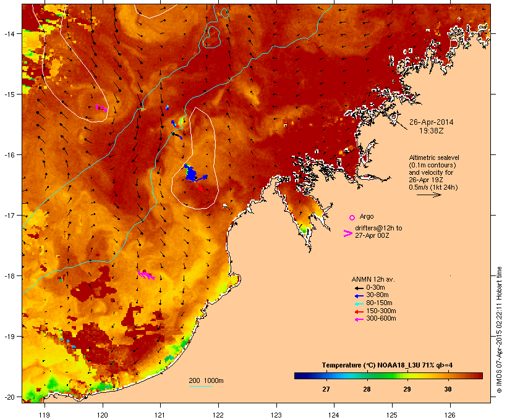This screenshot has height=420, width=507.
Task: Click the 123 longitude axis label
Action: pyautogui.click(x=276, y=415)
